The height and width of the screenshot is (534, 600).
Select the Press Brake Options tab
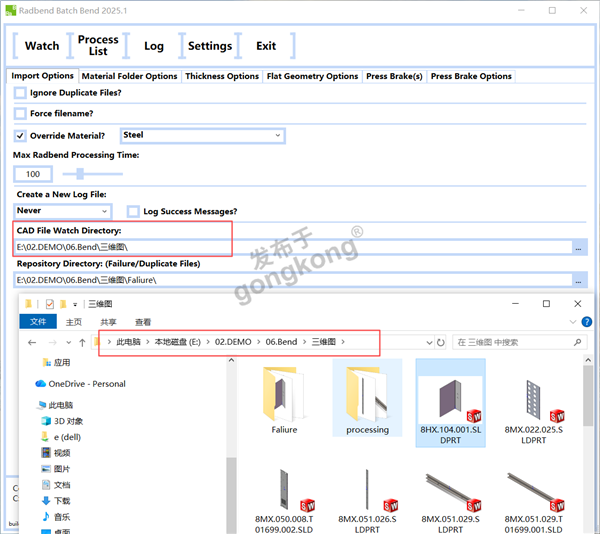click(x=471, y=76)
